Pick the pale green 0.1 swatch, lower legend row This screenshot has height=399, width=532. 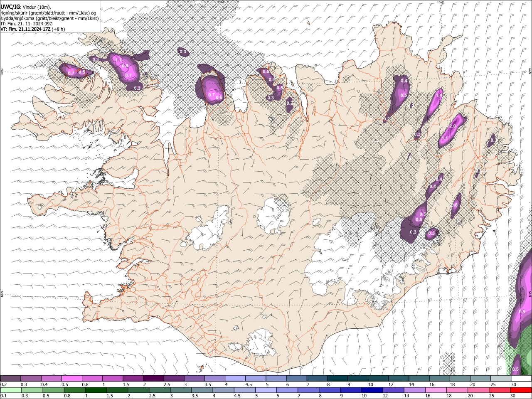click(10, 390)
